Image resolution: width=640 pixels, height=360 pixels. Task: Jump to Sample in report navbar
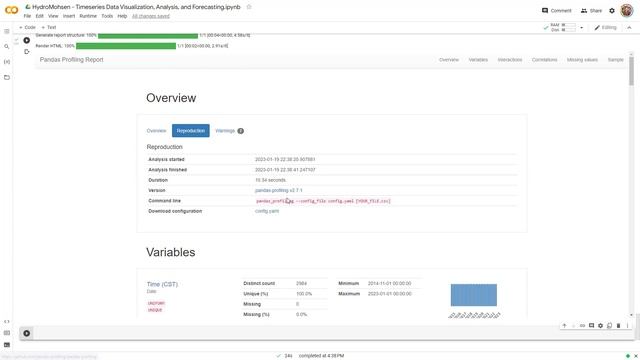616,60
